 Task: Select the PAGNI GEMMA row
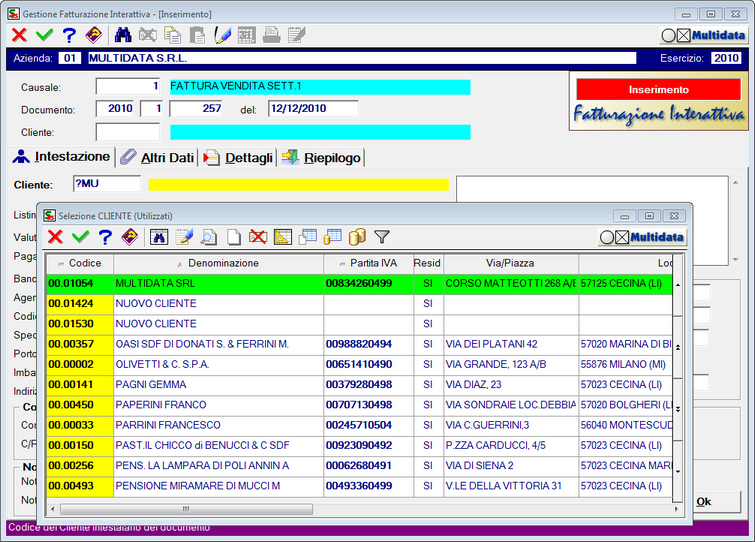point(359,385)
